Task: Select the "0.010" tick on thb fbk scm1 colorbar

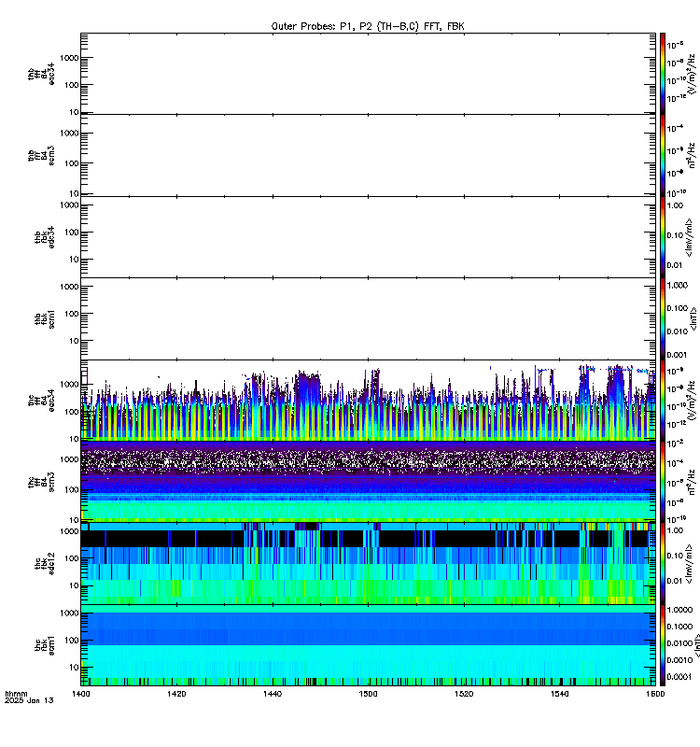Action: [x=678, y=331]
